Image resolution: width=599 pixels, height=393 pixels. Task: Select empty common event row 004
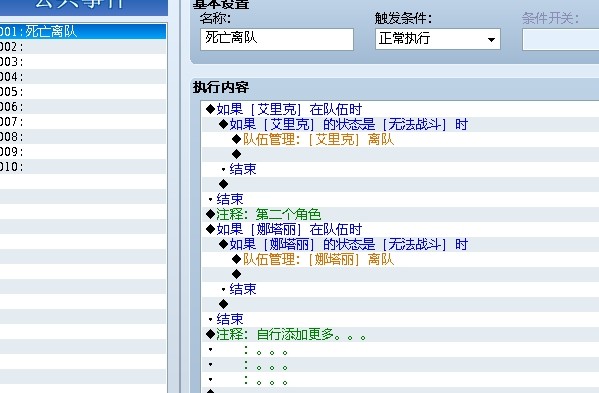tap(83, 76)
